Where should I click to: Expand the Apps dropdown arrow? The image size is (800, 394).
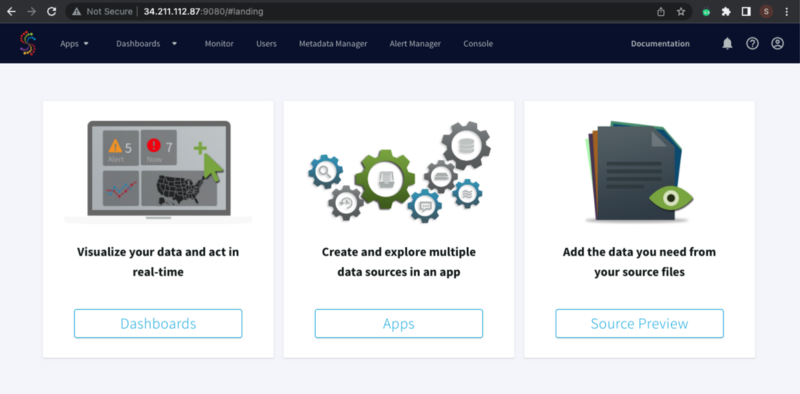point(86,44)
